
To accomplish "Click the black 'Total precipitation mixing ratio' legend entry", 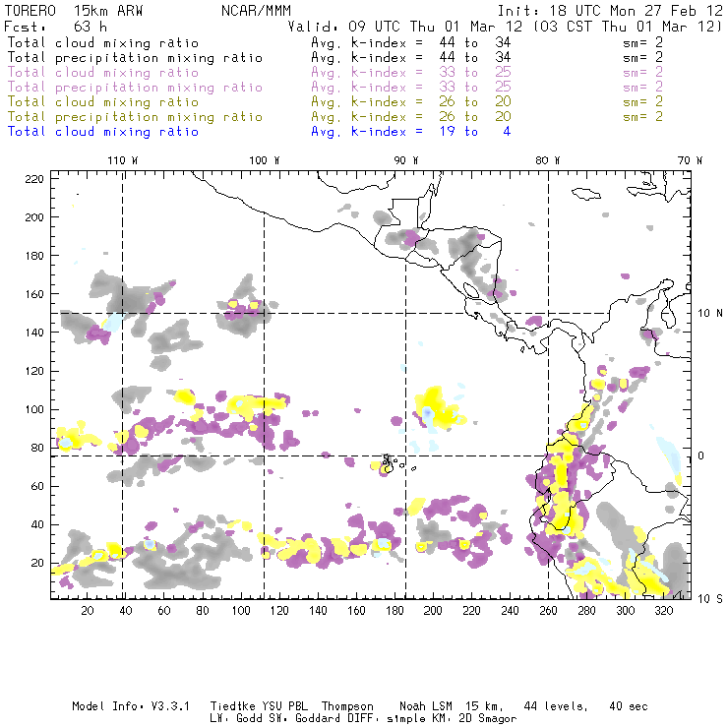I will pos(135,58).
